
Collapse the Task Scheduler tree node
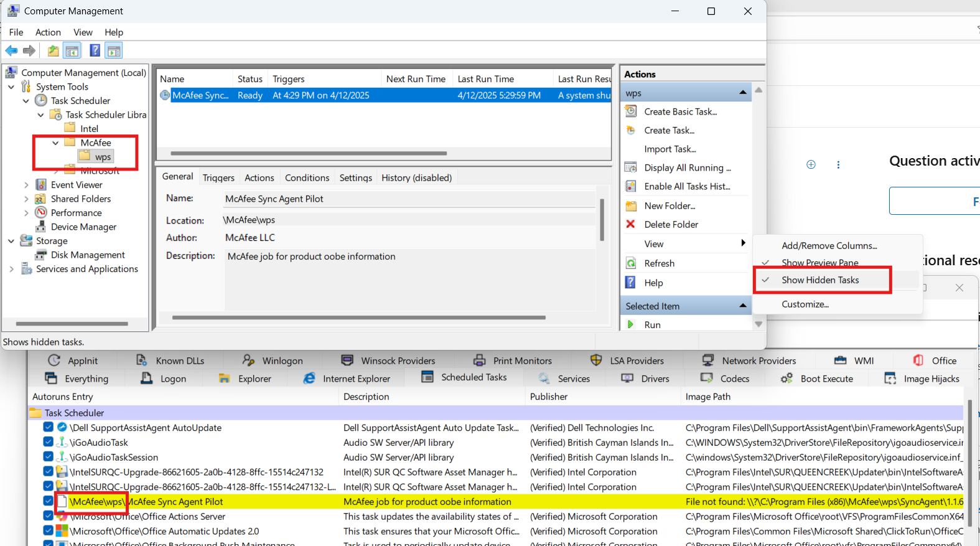pyautogui.click(x=26, y=101)
